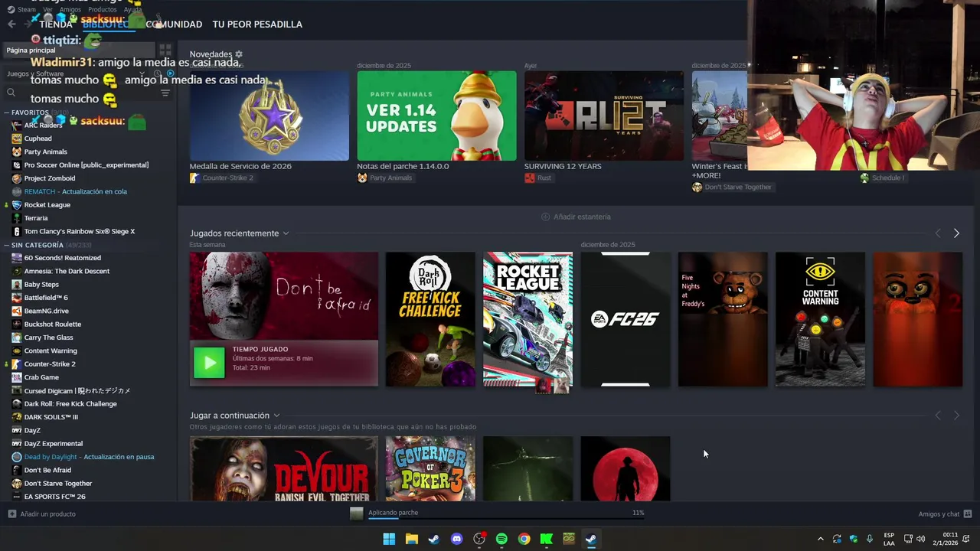Viewport: 980px width, 551px height.
Task: Open Google Chrome from taskbar
Action: pos(524,539)
